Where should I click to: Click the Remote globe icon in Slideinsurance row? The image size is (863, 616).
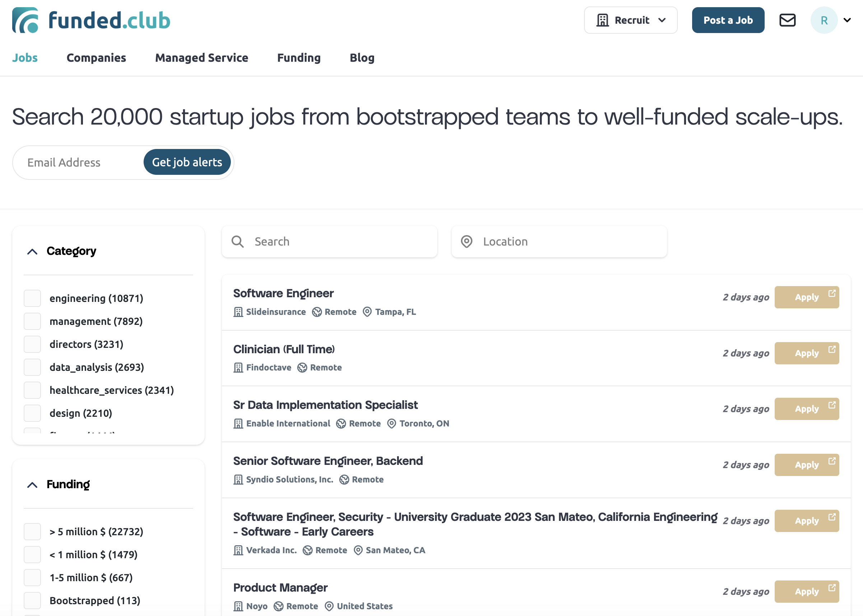(317, 312)
